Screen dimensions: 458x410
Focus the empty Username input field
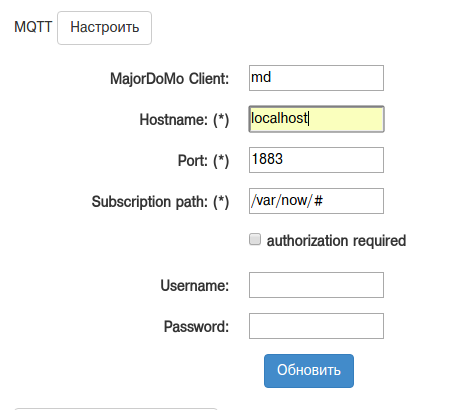coord(316,285)
